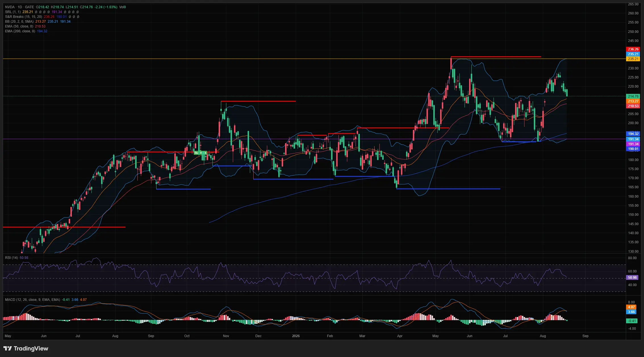
Task: Select the EMA (50, close, 0) legend
Action: click(19, 26)
